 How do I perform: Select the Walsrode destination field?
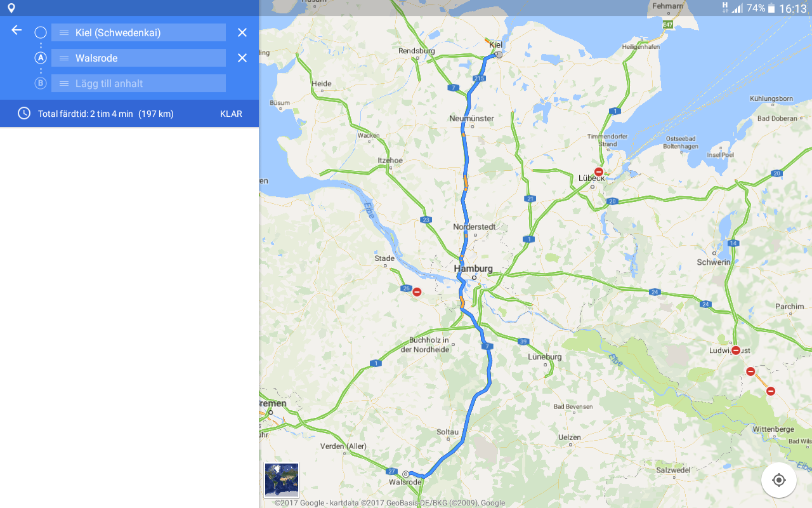coord(138,58)
